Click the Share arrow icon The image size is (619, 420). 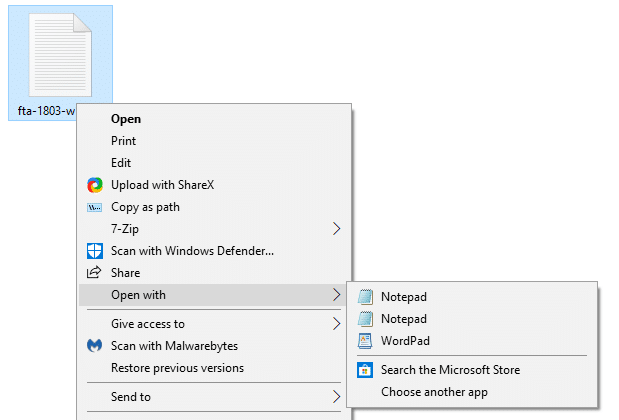[x=94, y=272]
